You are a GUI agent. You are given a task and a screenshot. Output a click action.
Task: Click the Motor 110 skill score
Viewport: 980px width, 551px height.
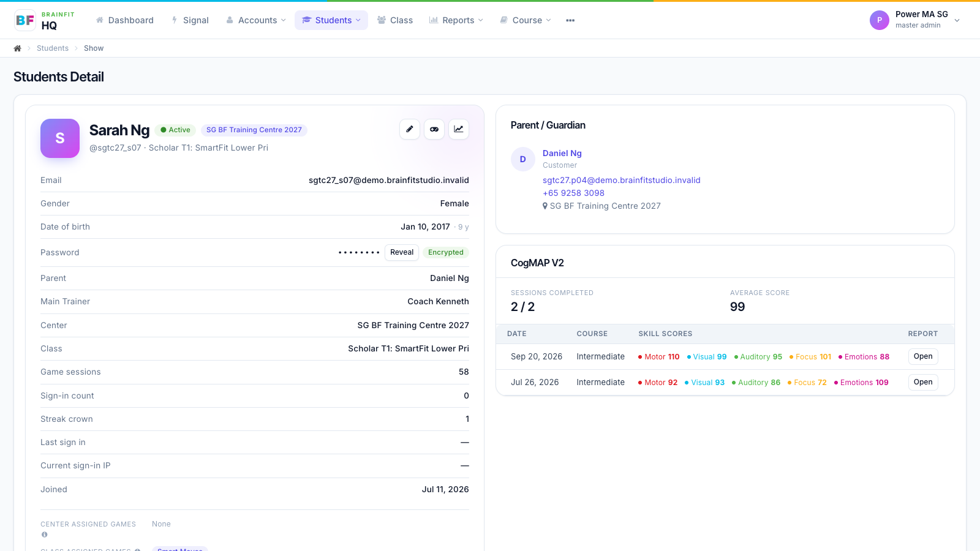tap(658, 357)
